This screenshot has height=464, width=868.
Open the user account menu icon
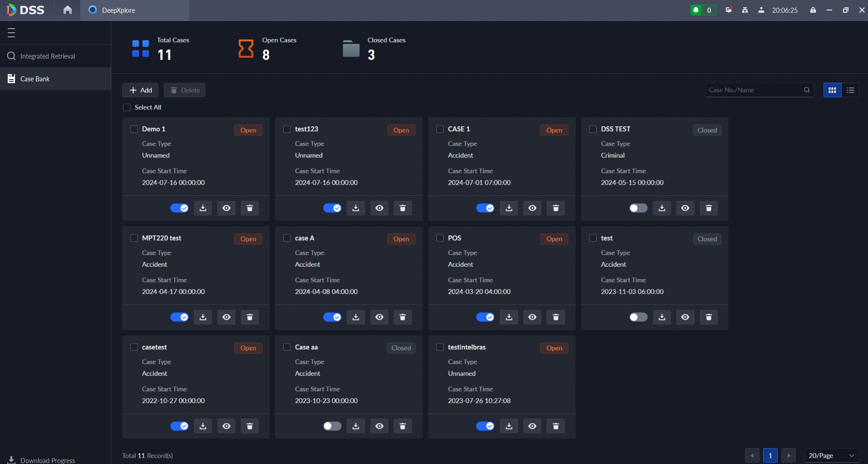coord(761,10)
